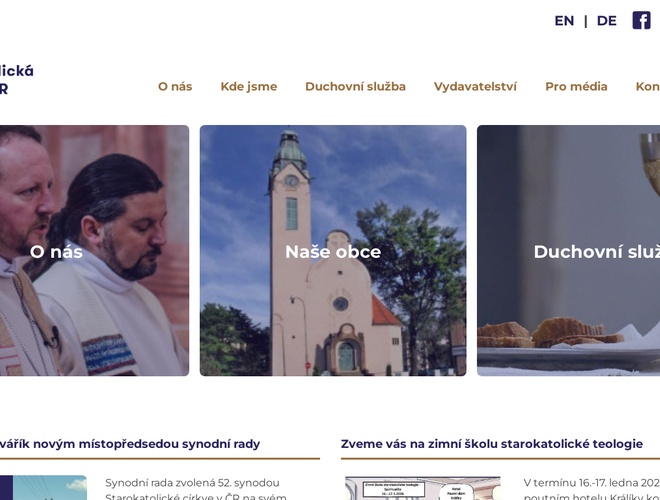
Task: Open the Duchovní služba bread and chalice tile
Action: (568, 250)
